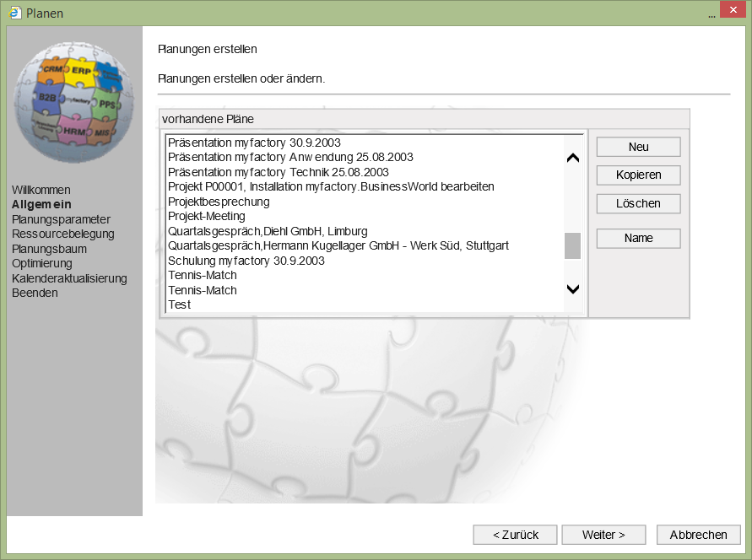Click the Kopieren button

click(x=638, y=175)
